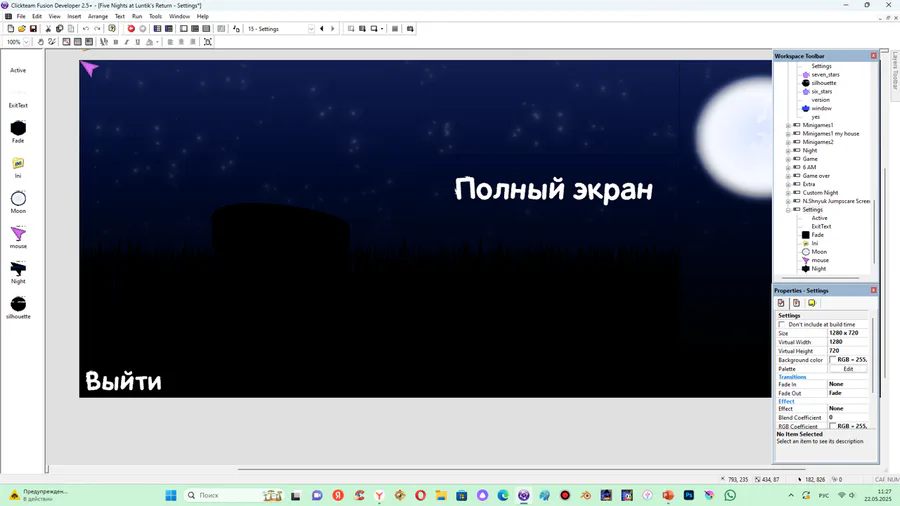900x506 pixels.
Task: Expand the Game over frame node
Action: [788, 176]
